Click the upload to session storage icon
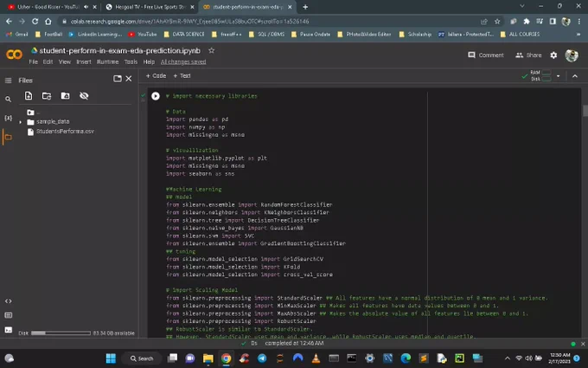Image resolution: width=588 pixels, height=368 pixels. pyautogui.click(x=29, y=96)
